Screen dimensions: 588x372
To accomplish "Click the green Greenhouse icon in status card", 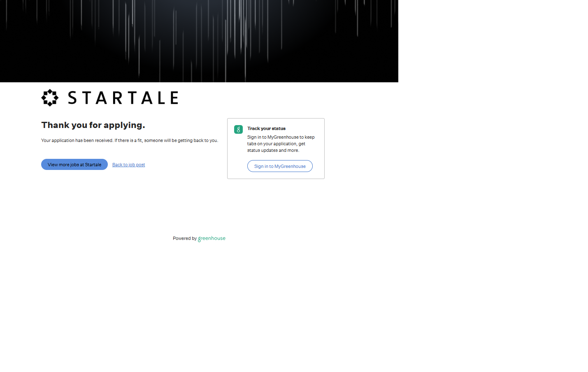I will tap(238, 130).
